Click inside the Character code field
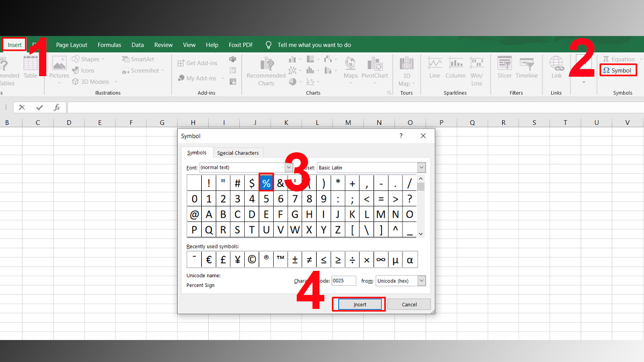Viewport: 644px width, 362px height. [344, 280]
